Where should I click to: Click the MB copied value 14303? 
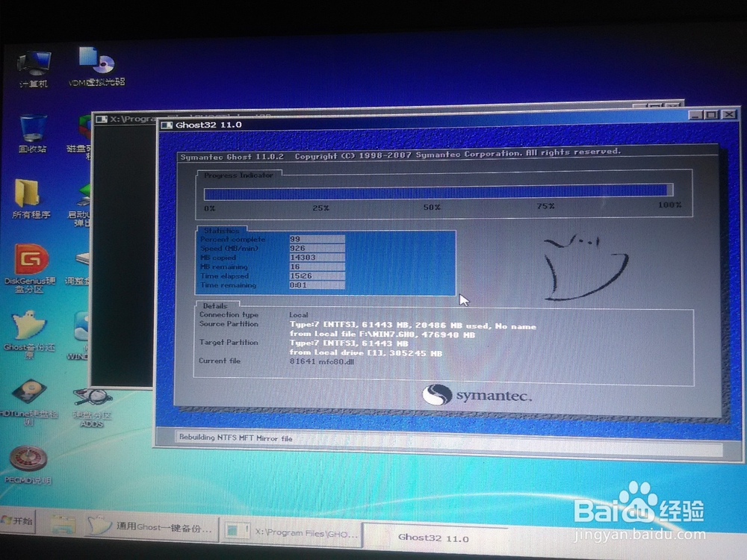317,257
